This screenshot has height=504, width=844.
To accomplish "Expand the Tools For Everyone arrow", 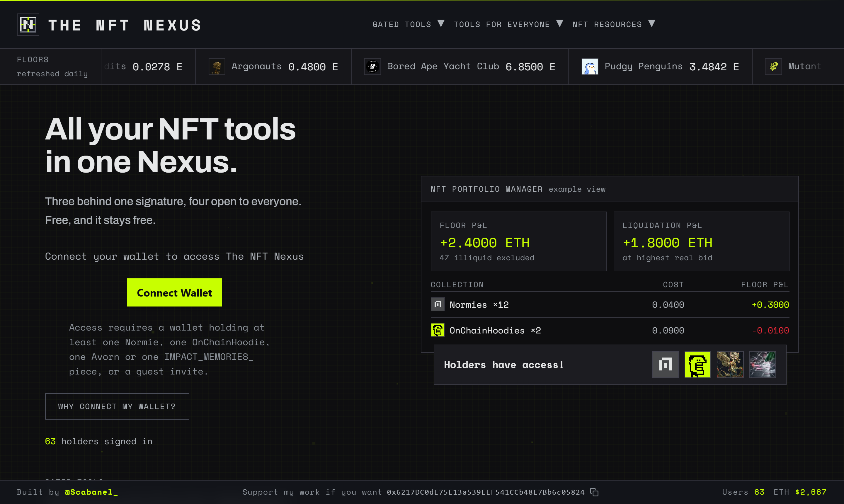I will coord(560,23).
